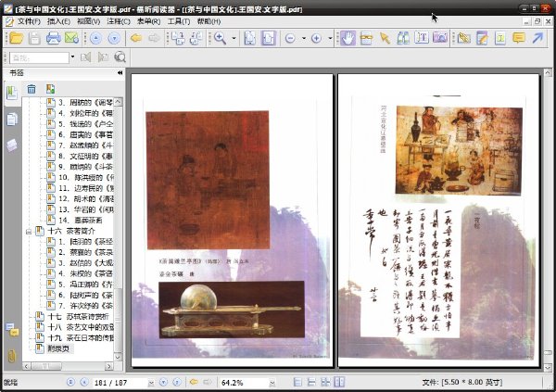The width and height of the screenshot is (556, 392).
Task: Select bookmark 十九 茶在日本的传
Action: pos(81,338)
